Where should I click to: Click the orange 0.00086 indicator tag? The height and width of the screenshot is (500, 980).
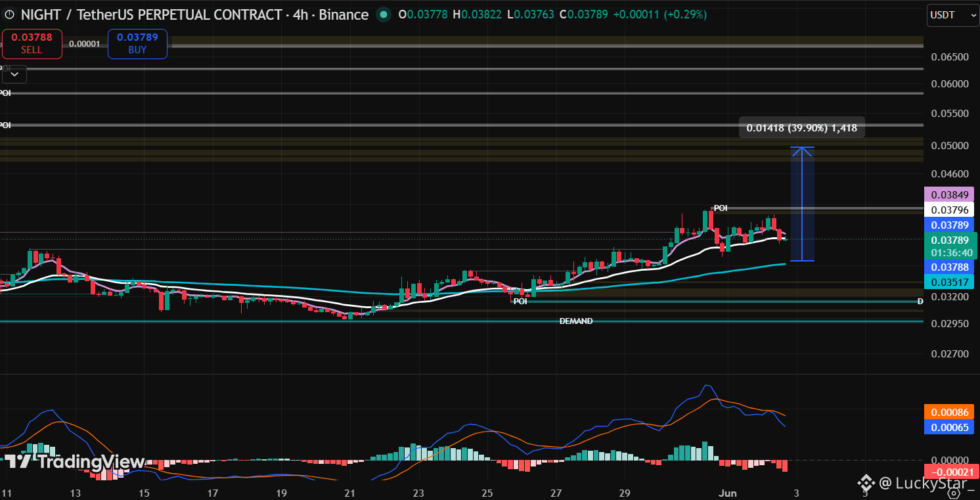(950, 413)
